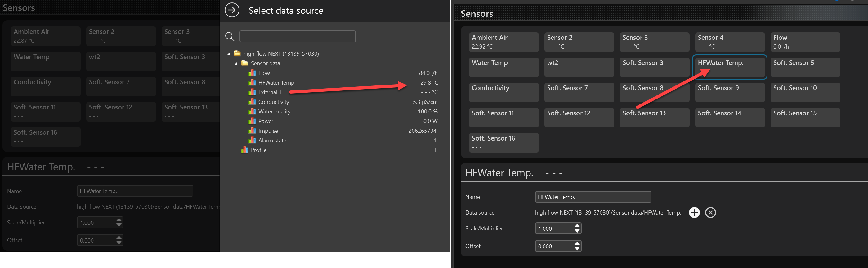Viewport: 868px width, 268px height.
Task: Increase the right-panel Scale/Multiplier value
Action: click(x=577, y=226)
